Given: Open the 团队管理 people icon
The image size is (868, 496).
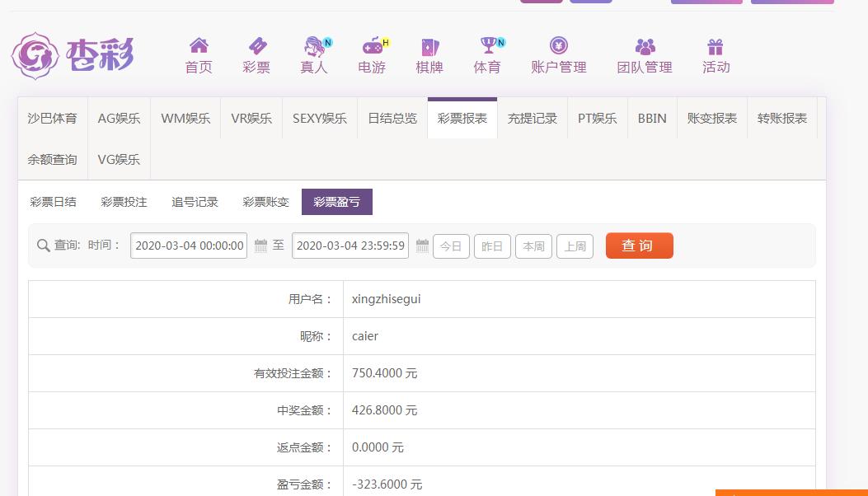Looking at the screenshot, I should [x=645, y=46].
